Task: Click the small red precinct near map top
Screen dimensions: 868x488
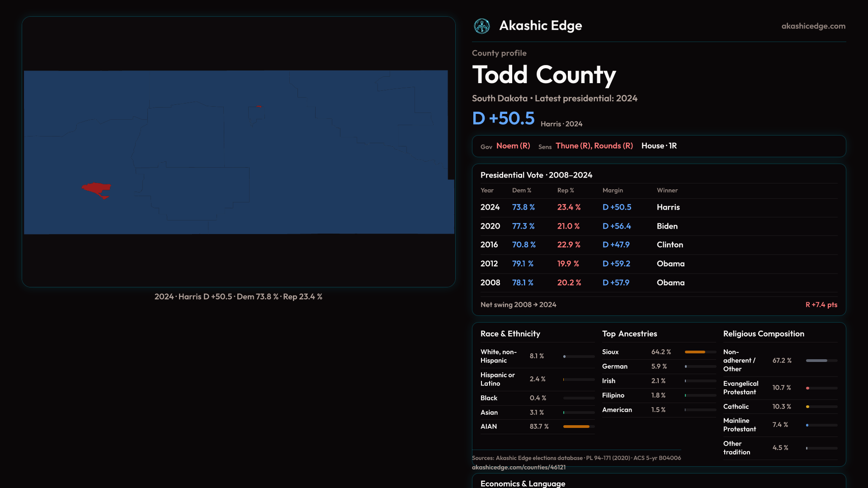Action: pos(259,107)
